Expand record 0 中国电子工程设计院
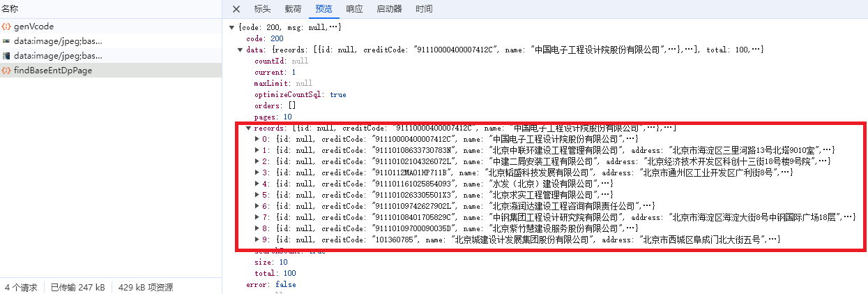 (x=257, y=139)
